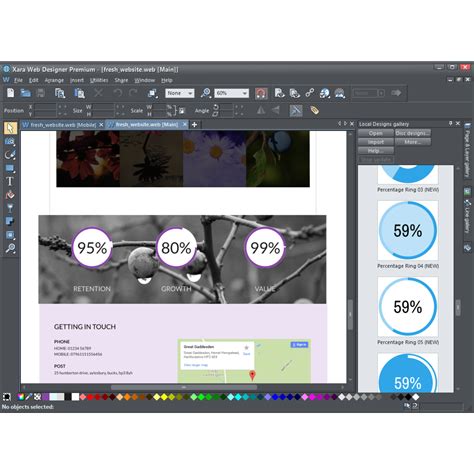The image size is (474, 474).
Task: Open the color editor rainbow icon
Action: point(21,397)
